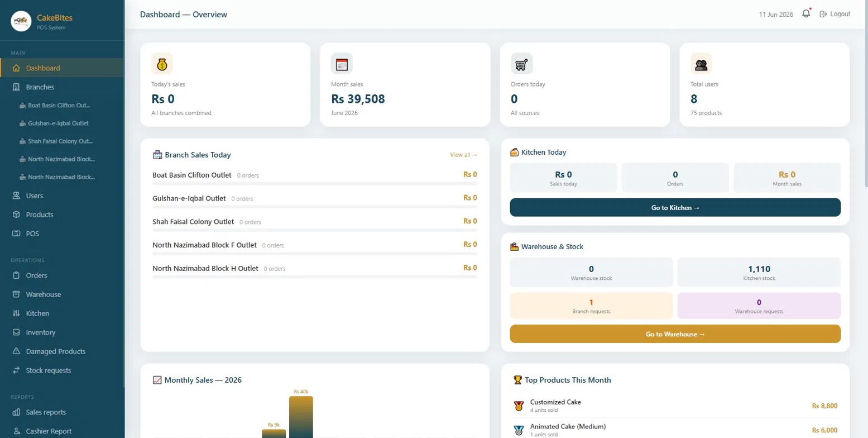Image resolution: width=868 pixels, height=438 pixels.
Task: Click the Customized Cake product row
Action: [x=675, y=406]
